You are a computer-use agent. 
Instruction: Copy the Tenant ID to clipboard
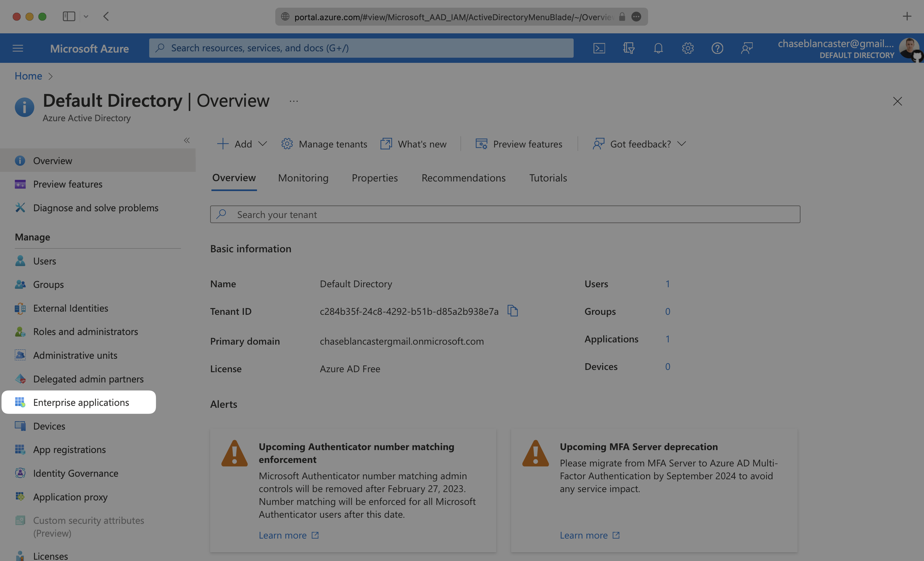(x=512, y=311)
